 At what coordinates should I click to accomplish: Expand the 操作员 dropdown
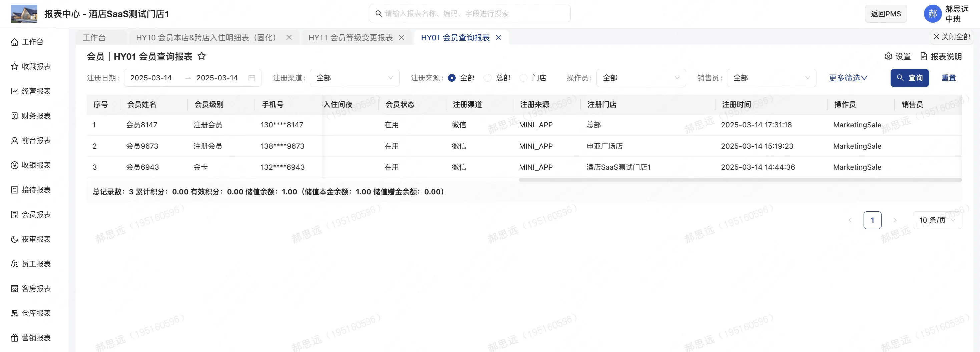(x=641, y=78)
